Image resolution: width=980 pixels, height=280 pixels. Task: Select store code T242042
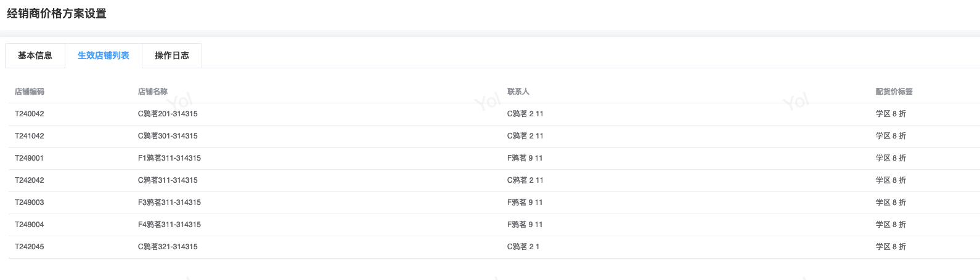pos(30,180)
